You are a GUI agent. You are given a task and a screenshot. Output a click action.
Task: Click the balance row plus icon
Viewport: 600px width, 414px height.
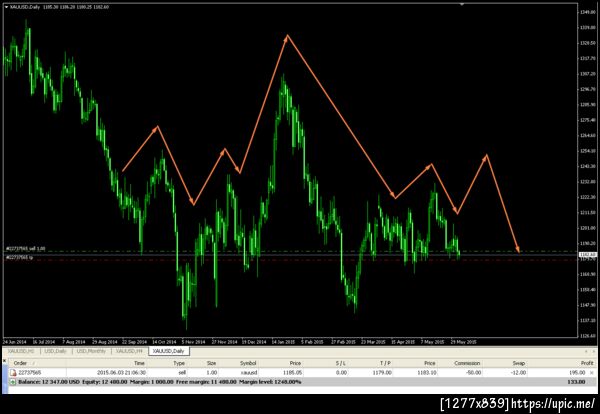tap(13, 382)
